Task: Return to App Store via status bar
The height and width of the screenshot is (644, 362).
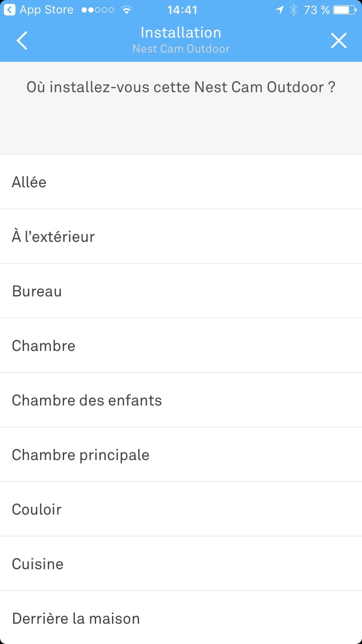Action: [39, 10]
